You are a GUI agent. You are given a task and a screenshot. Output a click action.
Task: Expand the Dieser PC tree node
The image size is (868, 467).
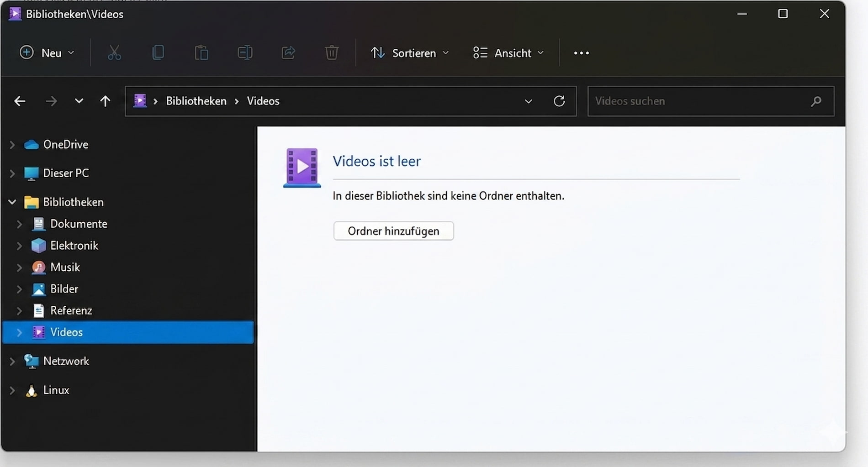pyautogui.click(x=12, y=173)
